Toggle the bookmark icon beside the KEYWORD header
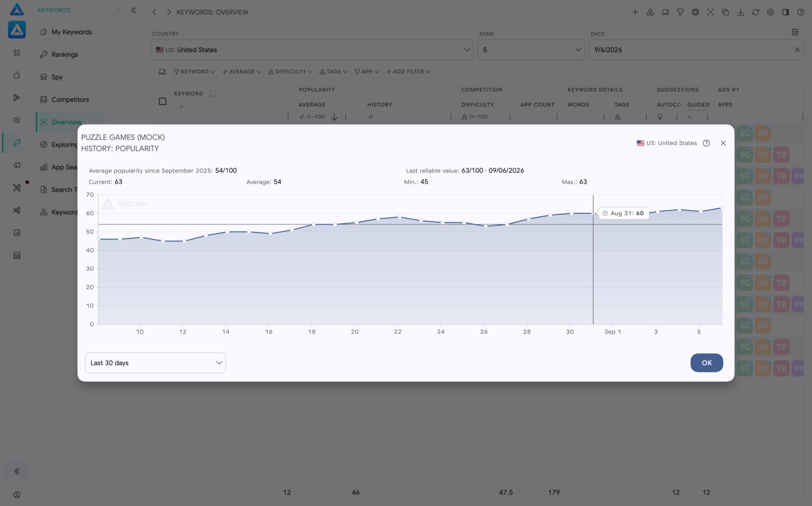 point(213,94)
